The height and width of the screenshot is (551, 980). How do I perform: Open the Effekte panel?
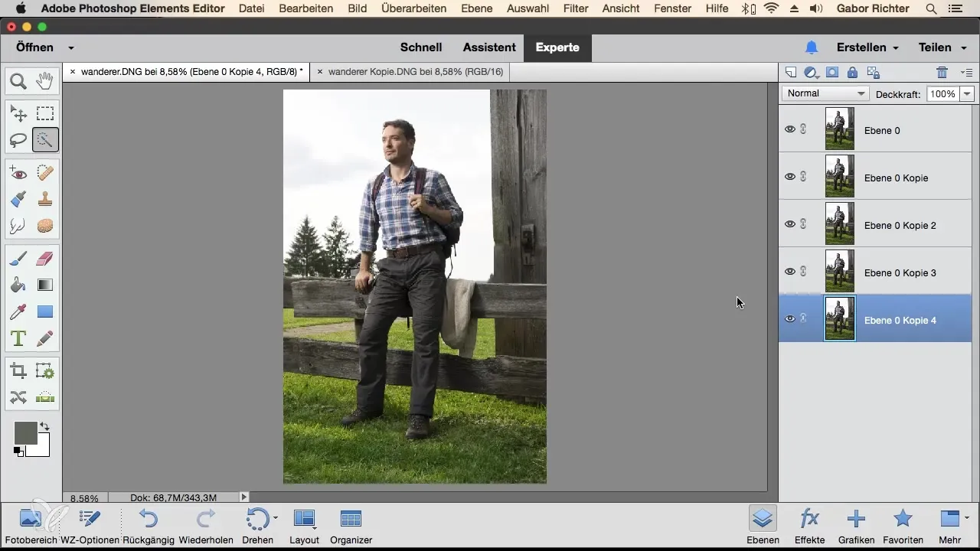(x=809, y=527)
